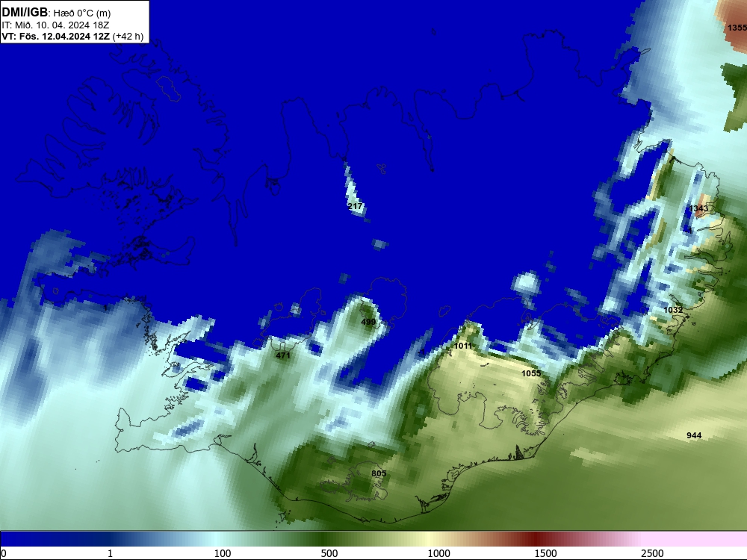Click the 'VT: Fös. 12.04.2024 12Z' line
This screenshot has height=560, width=747.
point(72,36)
